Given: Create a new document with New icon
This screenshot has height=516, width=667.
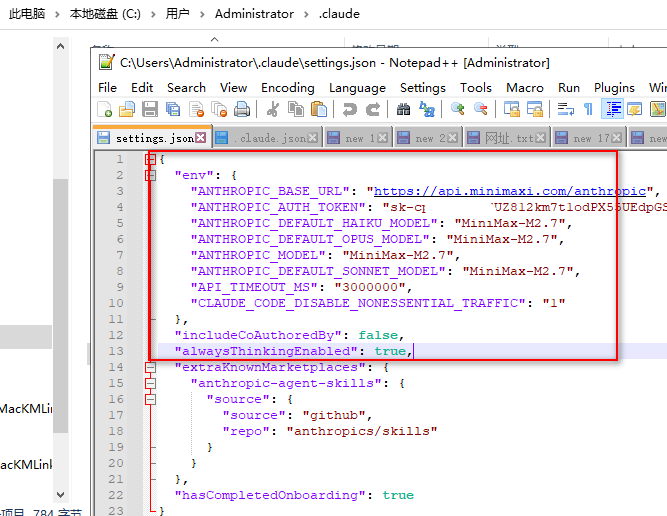Looking at the screenshot, I should 104,109.
